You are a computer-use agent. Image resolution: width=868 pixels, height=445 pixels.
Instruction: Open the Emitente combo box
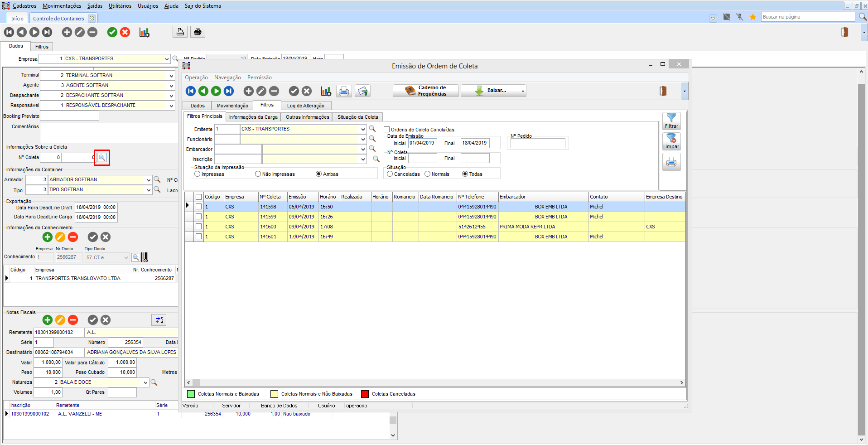pyautogui.click(x=363, y=129)
